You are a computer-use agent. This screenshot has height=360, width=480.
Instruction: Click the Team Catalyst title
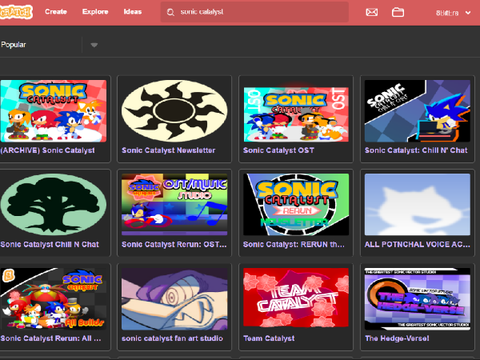click(269, 338)
